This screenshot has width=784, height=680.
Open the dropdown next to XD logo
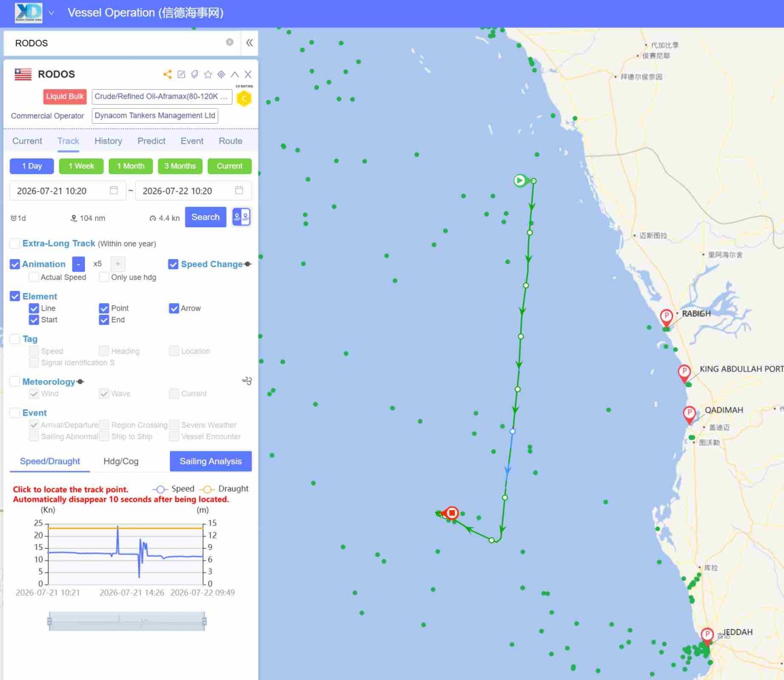click(x=52, y=13)
